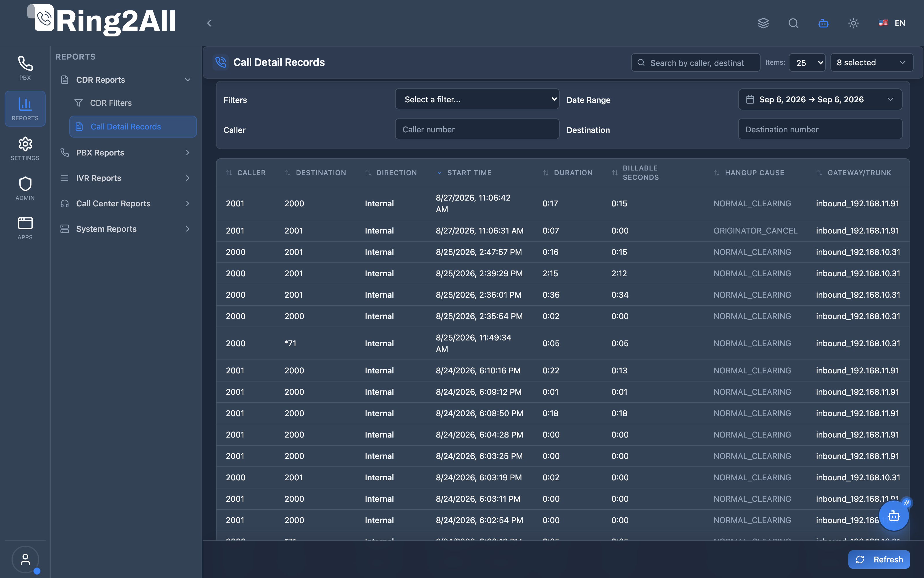Open global search magnifier icon

pyautogui.click(x=793, y=23)
